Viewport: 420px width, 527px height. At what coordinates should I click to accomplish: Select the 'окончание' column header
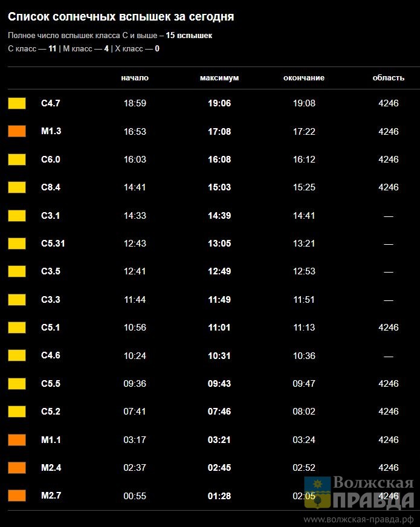pyautogui.click(x=304, y=78)
